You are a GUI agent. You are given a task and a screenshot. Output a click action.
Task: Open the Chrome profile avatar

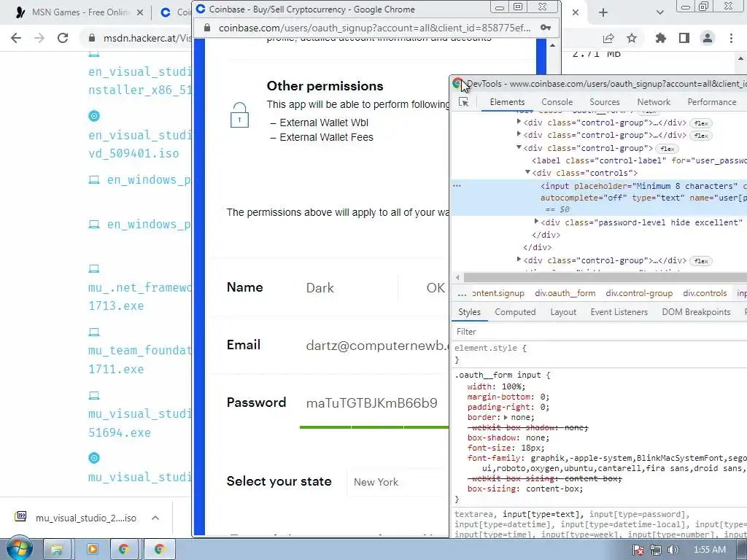pos(708,38)
